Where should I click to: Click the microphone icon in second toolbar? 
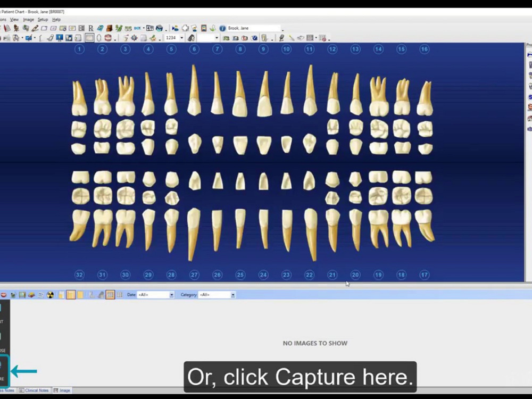click(281, 38)
